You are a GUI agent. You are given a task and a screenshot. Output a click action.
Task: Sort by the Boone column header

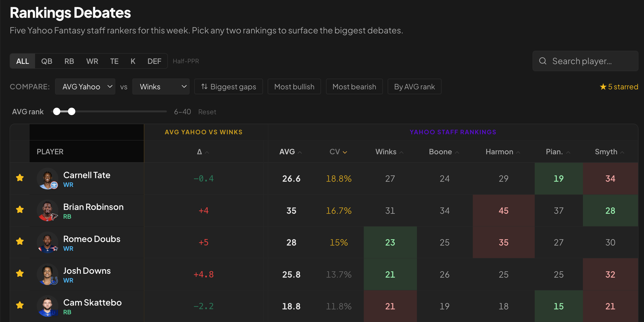(444, 152)
